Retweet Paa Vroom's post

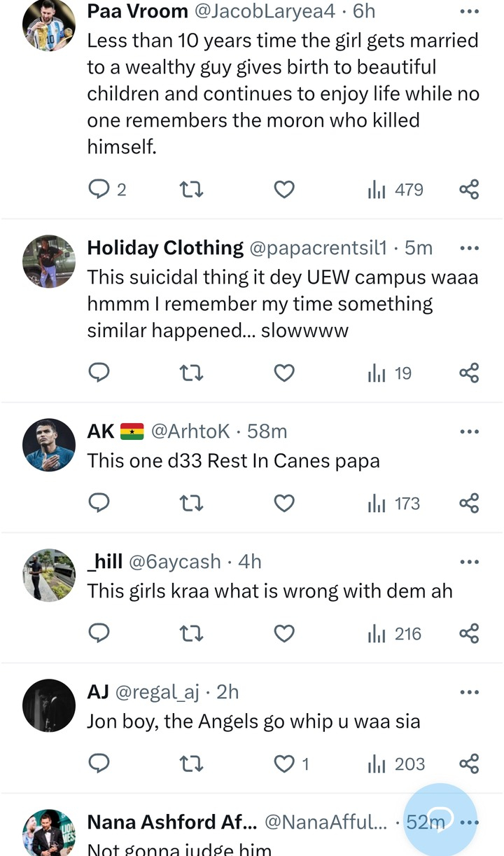(191, 189)
